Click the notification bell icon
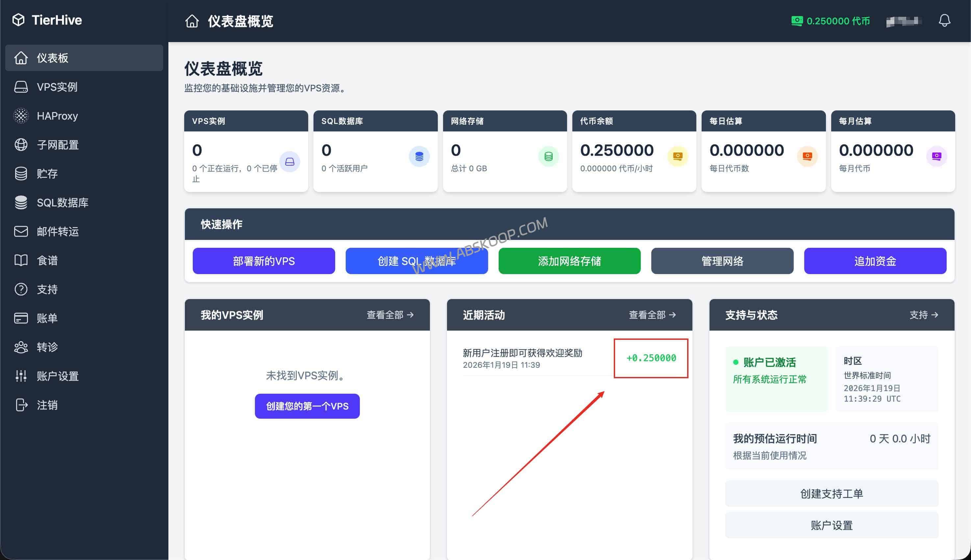This screenshot has height=560, width=971. coord(946,20)
